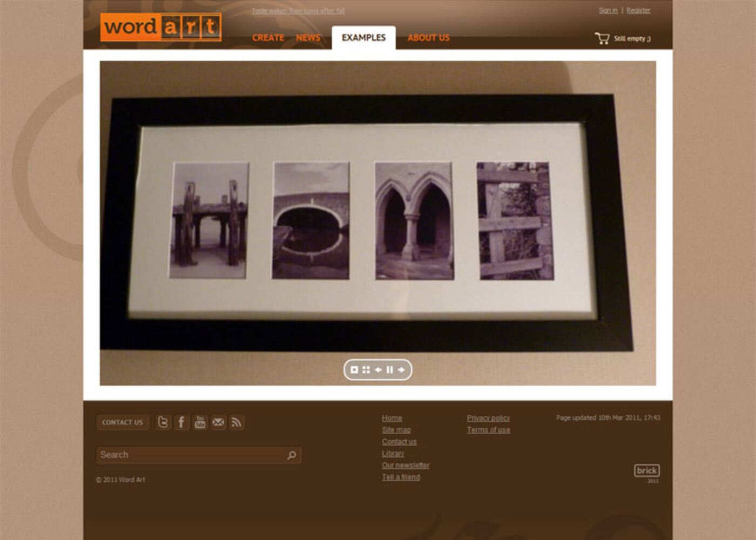Open the Privacy policy link
Viewport: 756px width, 540px height.
488,418
